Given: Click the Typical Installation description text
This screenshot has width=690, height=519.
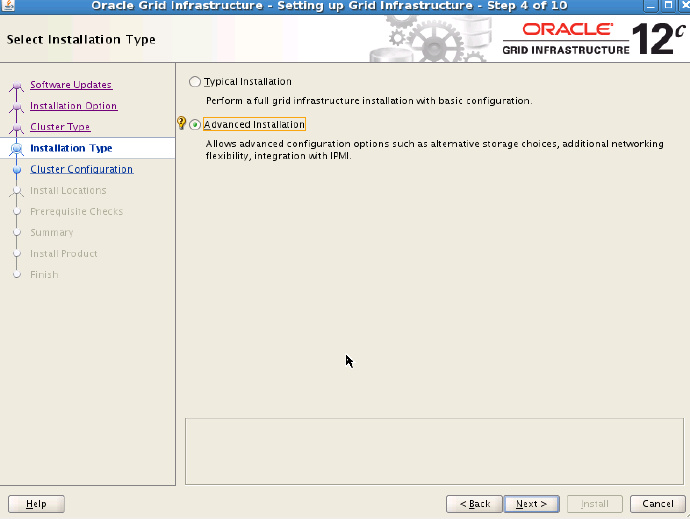Looking at the screenshot, I should coord(369,101).
